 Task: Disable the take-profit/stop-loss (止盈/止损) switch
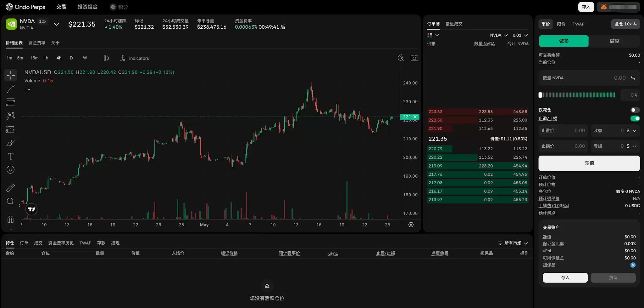point(635,118)
